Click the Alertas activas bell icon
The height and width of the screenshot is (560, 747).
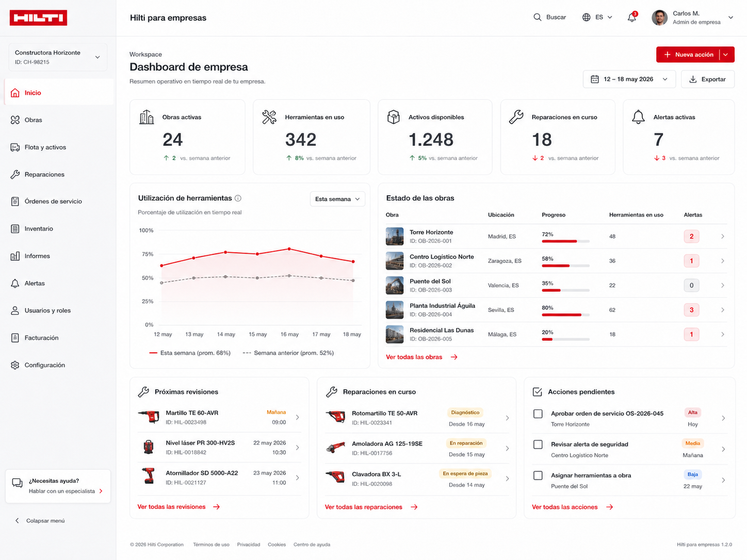638,117
